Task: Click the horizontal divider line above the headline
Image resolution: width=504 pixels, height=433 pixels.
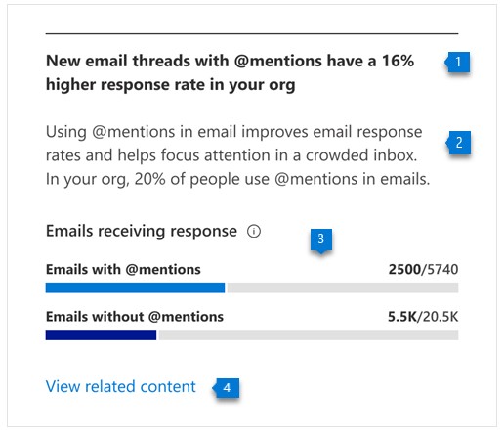Action: tap(252, 33)
